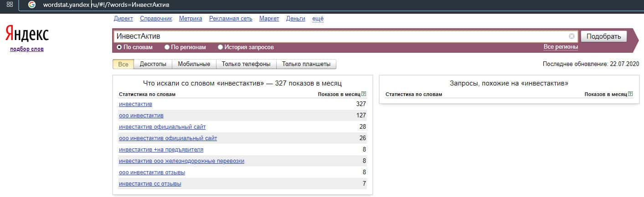Expand the 'ещё' services menu
644x197 pixels.
click(x=318, y=19)
